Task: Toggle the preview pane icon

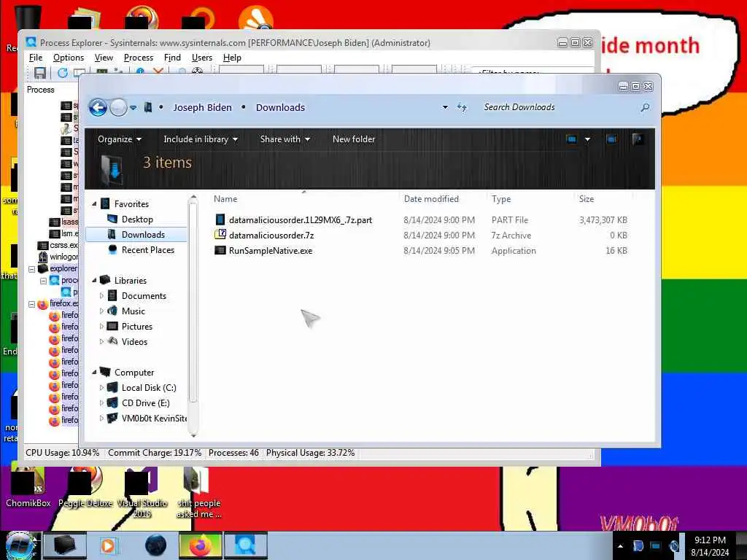Action: coord(612,139)
